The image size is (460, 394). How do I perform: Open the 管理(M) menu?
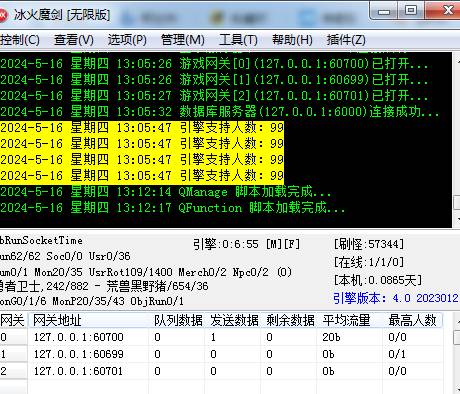(183, 40)
